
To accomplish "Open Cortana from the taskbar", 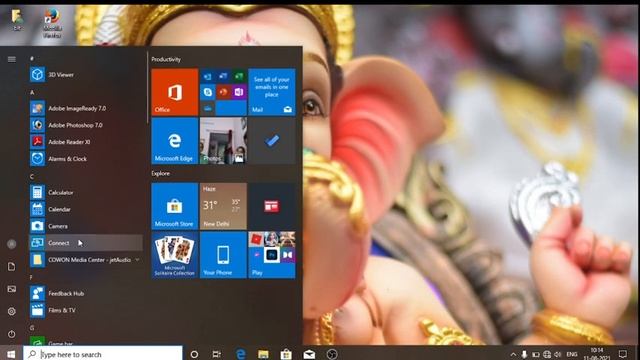I will 194,354.
